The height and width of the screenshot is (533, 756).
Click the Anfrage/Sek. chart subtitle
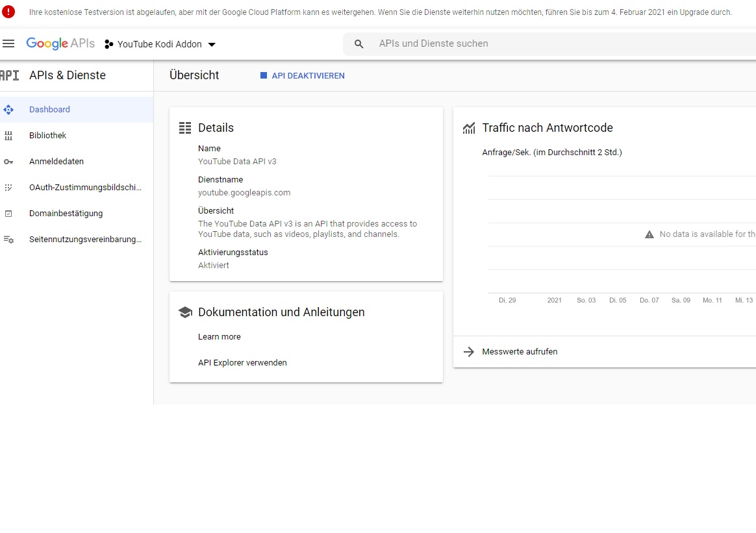click(552, 153)
